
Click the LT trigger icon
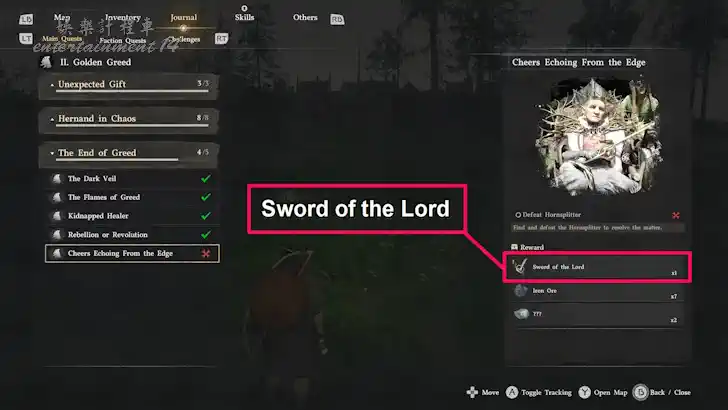[26, 39]
